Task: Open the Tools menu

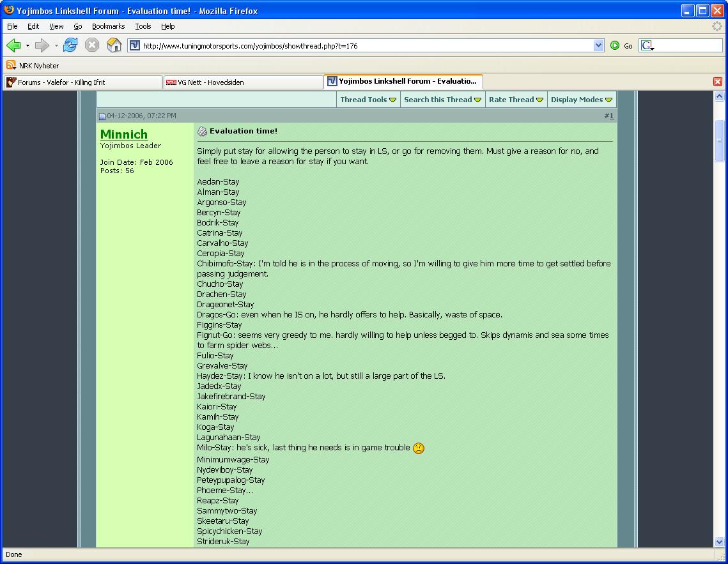Action: click(143, 26)
